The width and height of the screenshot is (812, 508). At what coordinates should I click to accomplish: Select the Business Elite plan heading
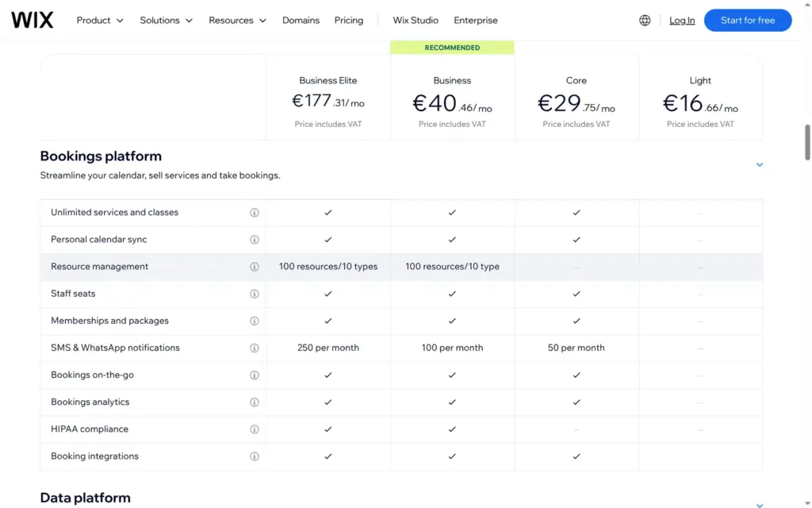328,80
